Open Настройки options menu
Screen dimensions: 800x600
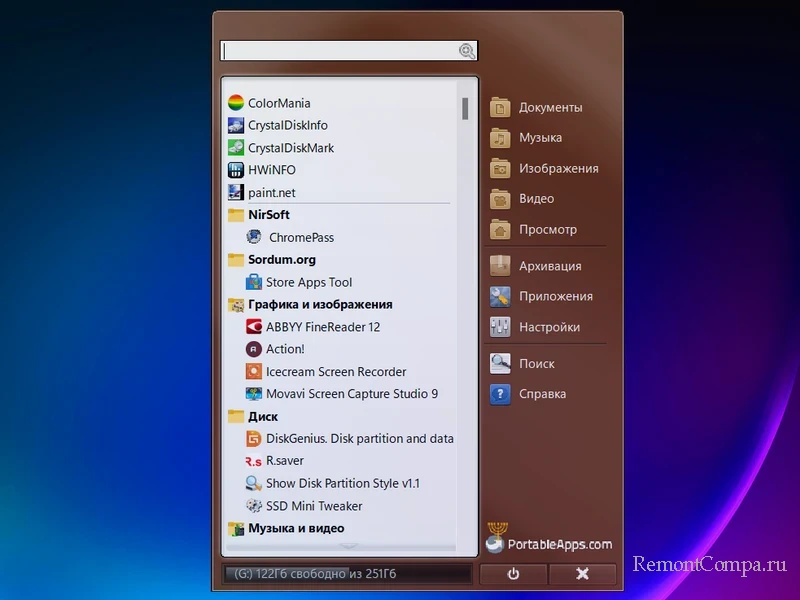point(548,327)
